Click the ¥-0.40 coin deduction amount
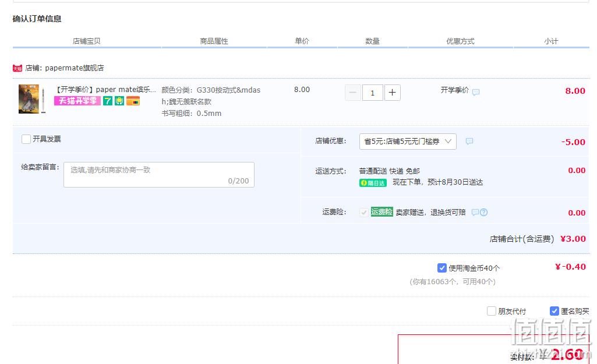The image size is (597, 364). (570, 267)
